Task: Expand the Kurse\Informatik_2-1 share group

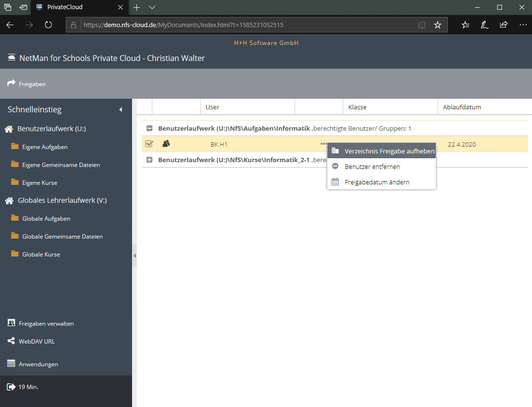Action: [149, 160]
